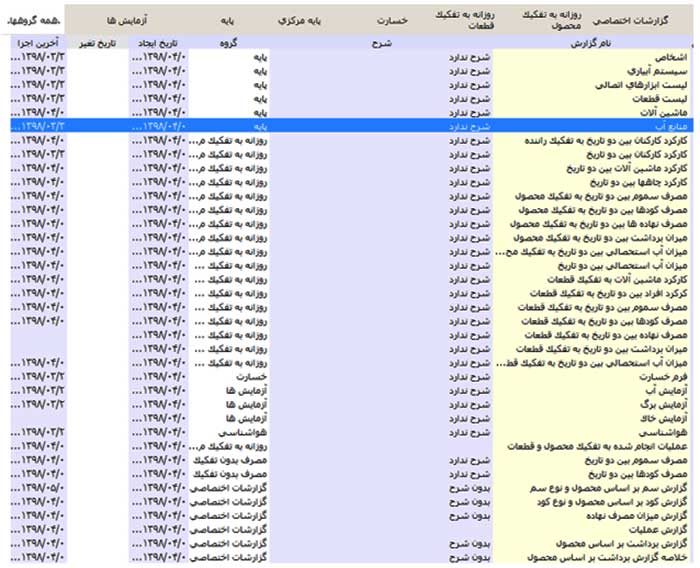This screenshot has width=700, height=568.
Task: Select مصرف کودها به تفکیک قطعات
Action: [604, 321]
